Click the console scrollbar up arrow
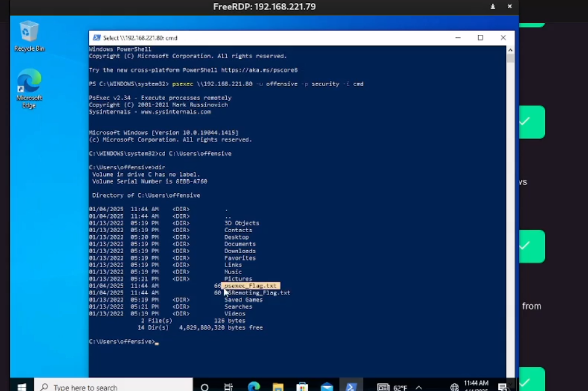588x391 pixels. point(511,49)
